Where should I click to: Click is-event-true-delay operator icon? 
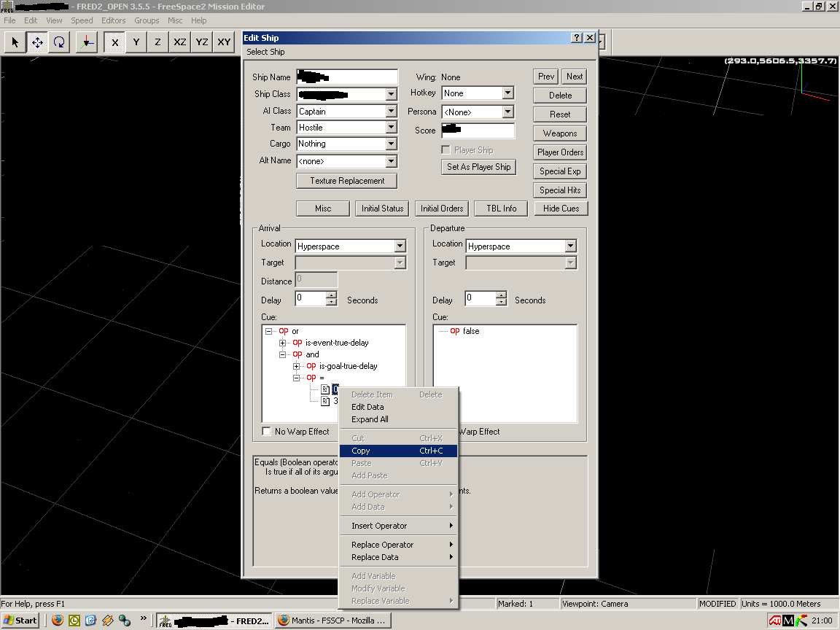pyautogui.click(x=297, y=343)
